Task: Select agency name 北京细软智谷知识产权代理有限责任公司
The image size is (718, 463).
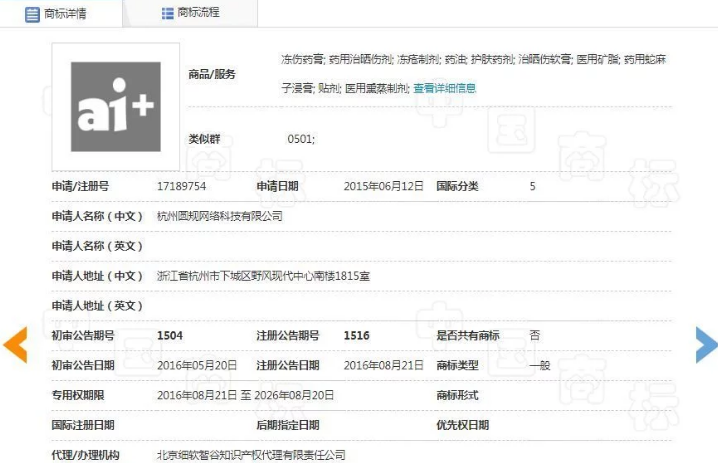Action: (251, 455)
